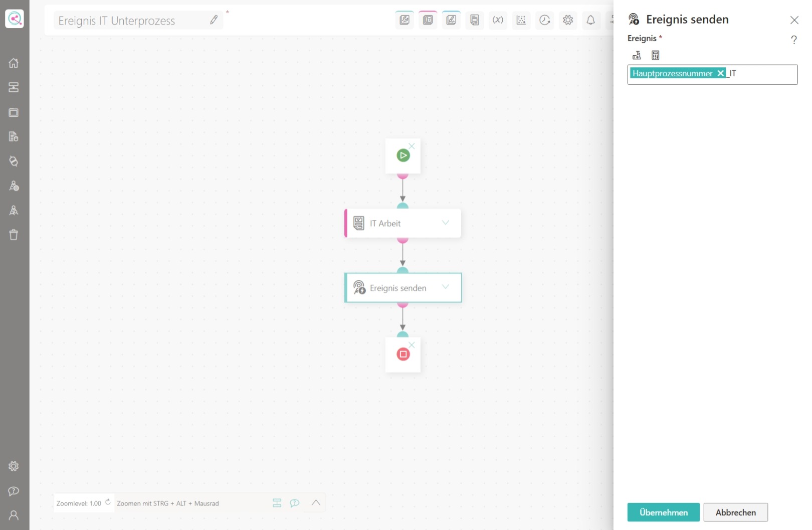Open the documents icon in sidebar
The height and width of the screenshot is (530, 812).
[14, 136]
